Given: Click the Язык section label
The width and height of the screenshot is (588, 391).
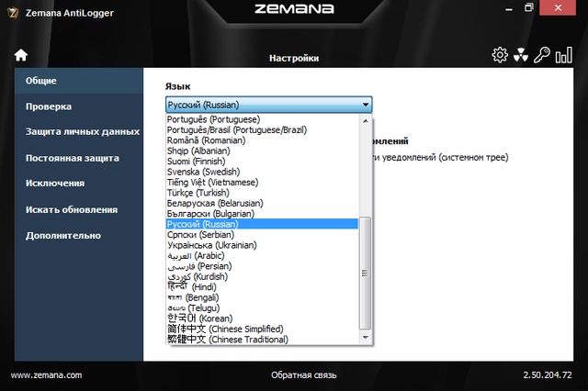Looking at the screenshot, I should pyautogui.click(x=177, y=86).
